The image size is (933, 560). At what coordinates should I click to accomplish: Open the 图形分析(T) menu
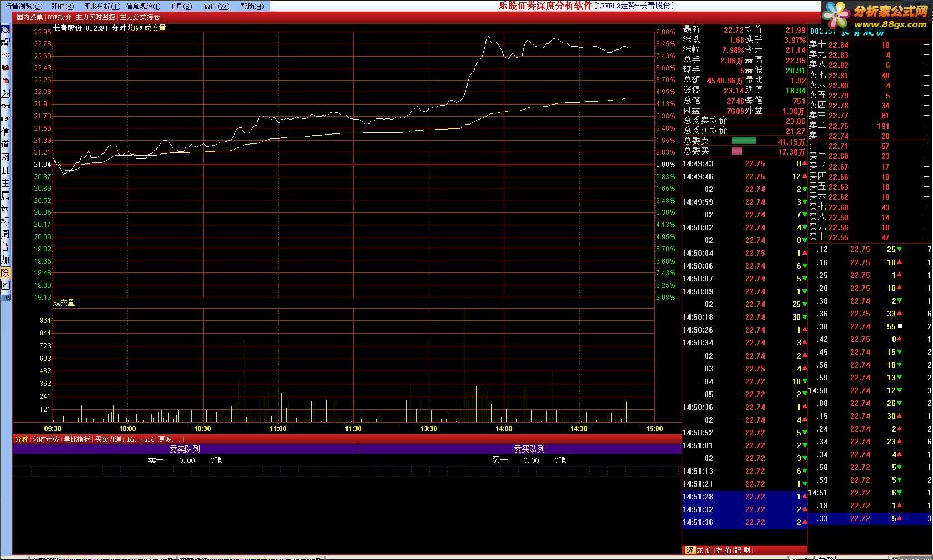pyautogui.click(x=102, y=6)
